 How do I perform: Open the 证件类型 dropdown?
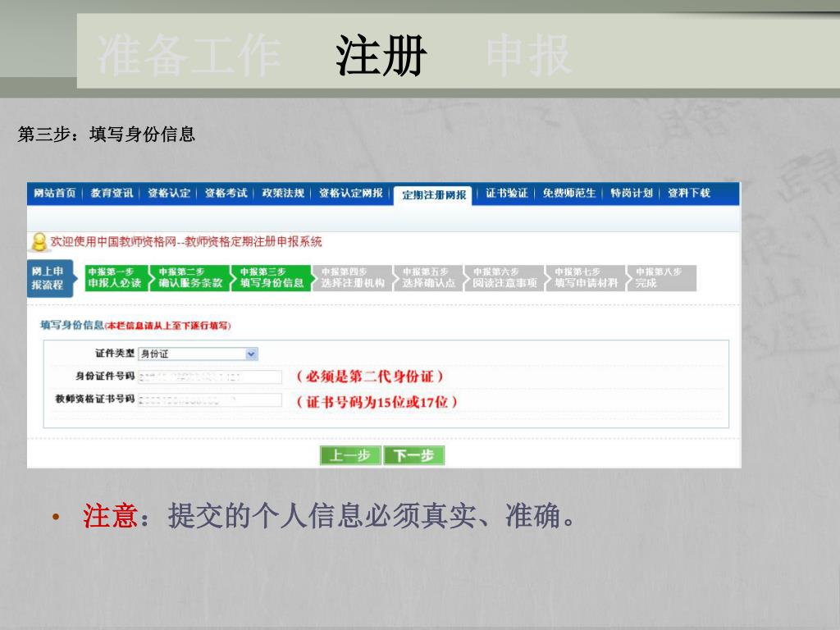(x=199, y=354)
